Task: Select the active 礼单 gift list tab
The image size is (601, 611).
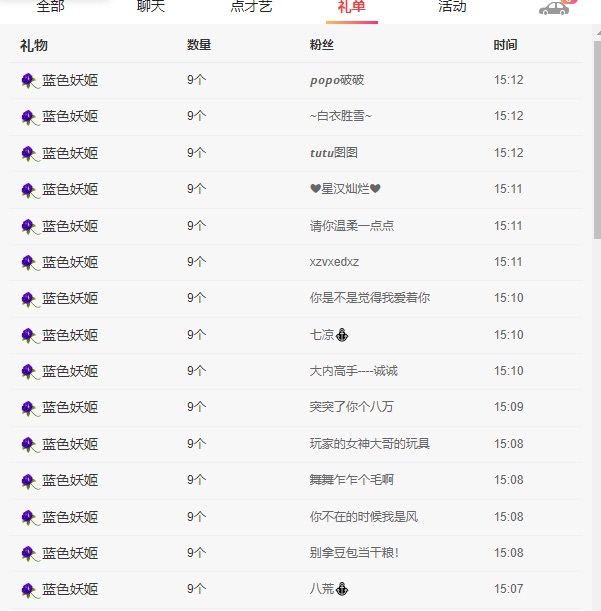Action: pyautogui.click(x=351, y=7)
